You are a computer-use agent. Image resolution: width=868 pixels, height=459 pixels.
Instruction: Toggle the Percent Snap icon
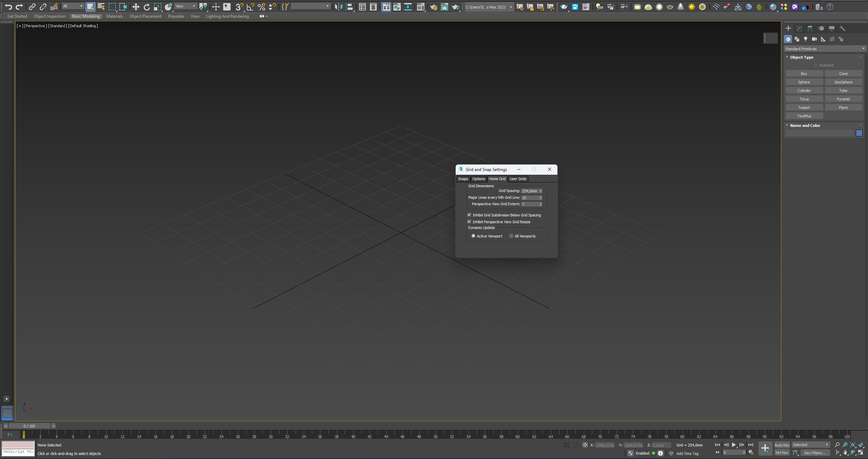tap(261, 7)
